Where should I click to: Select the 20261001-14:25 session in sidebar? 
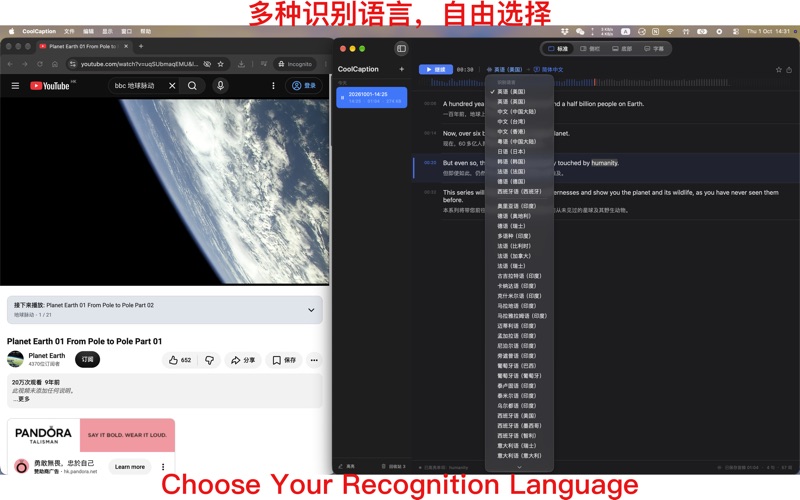pyautogui.click(x=371, y=97)
